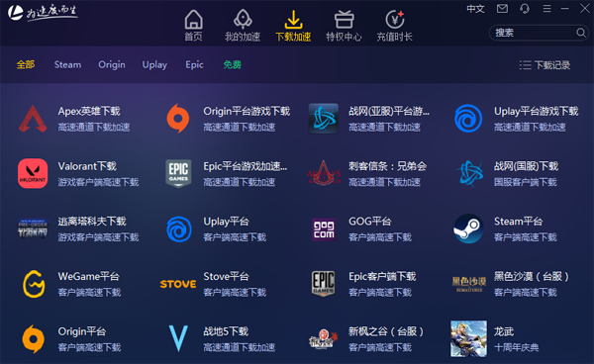Screen dimensions: 594x364
Task: Click 国服客户端下载 subtitle text
Action: tap(526, 182)
